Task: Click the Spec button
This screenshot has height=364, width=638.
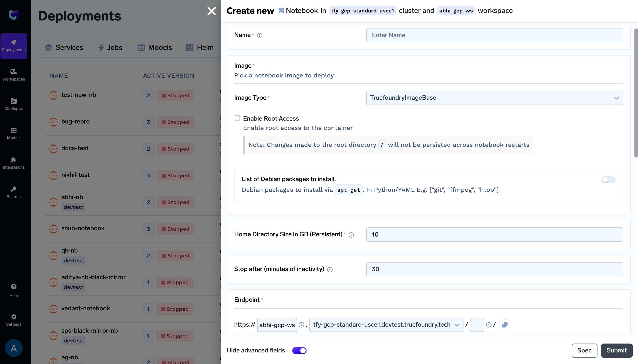Action: (584, 350)
